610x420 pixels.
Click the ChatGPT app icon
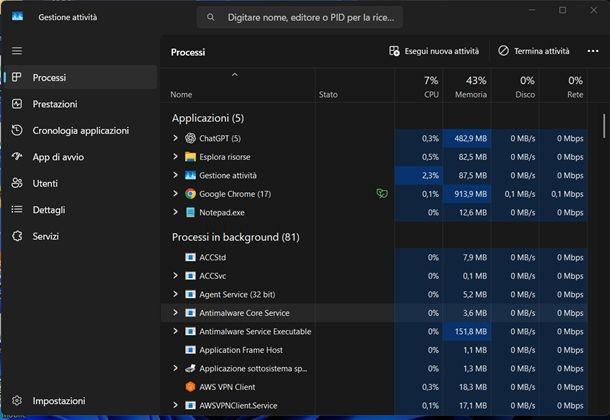click(x=190, y=138)
